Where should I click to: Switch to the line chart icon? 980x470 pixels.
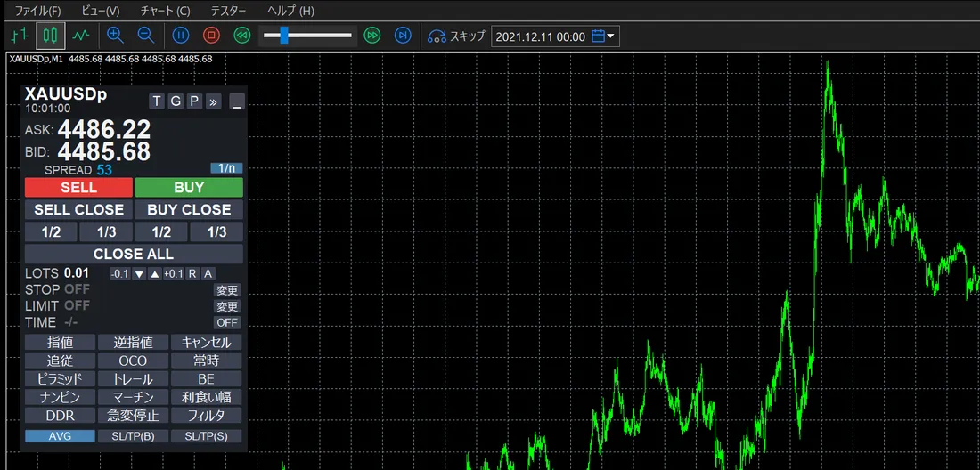click(80, 36)
